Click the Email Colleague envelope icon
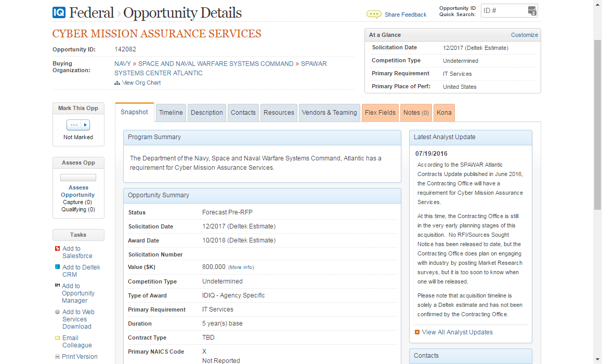The width and height of the screenshot is (602, 364). click(x=57, y=338)
